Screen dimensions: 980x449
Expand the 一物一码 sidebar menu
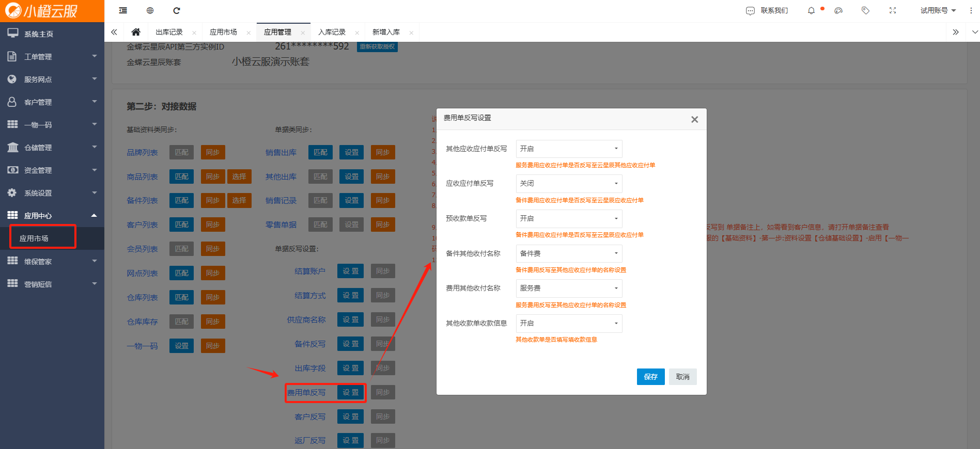(x=52, y=124)
